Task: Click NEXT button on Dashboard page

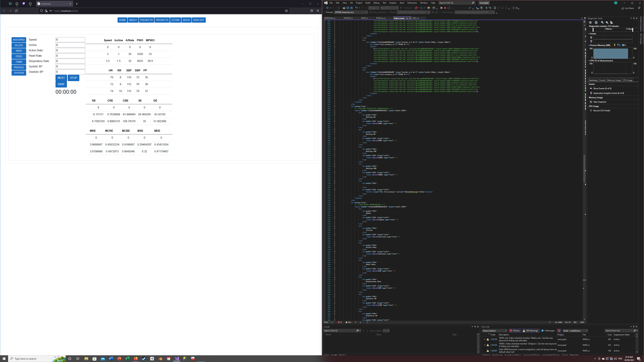Action: (61, 78)
